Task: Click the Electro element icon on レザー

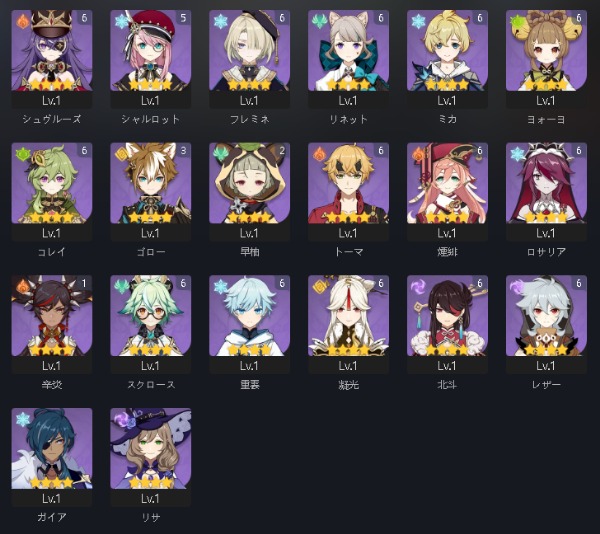Action: tap(517, 287)
